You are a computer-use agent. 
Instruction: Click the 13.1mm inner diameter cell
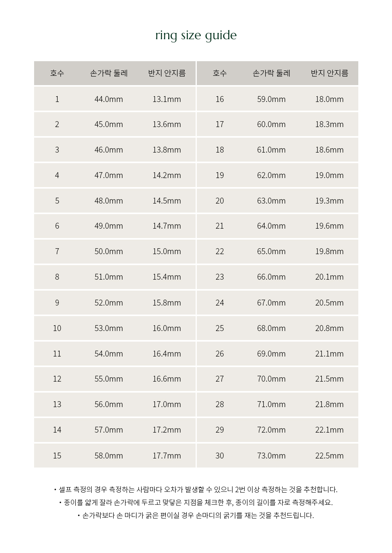click(167, 99)
